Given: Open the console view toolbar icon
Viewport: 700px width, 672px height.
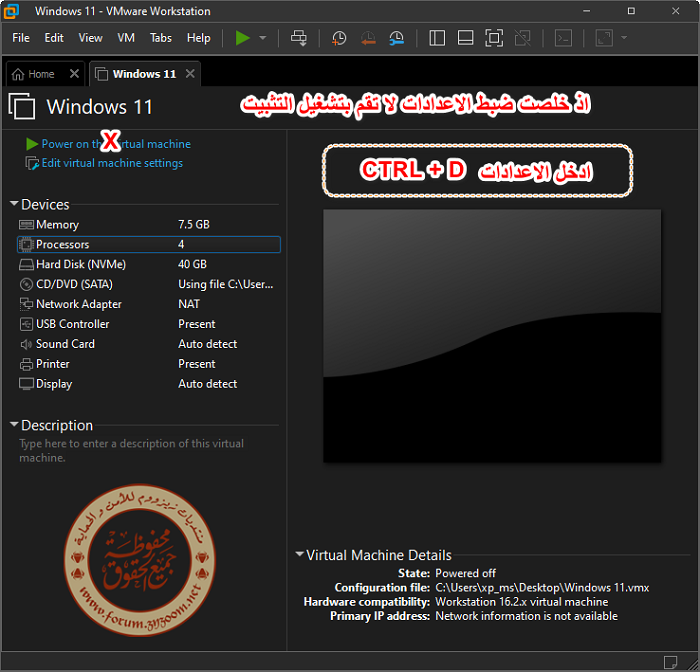Looking at the screenshot, I should pos(563,38).
